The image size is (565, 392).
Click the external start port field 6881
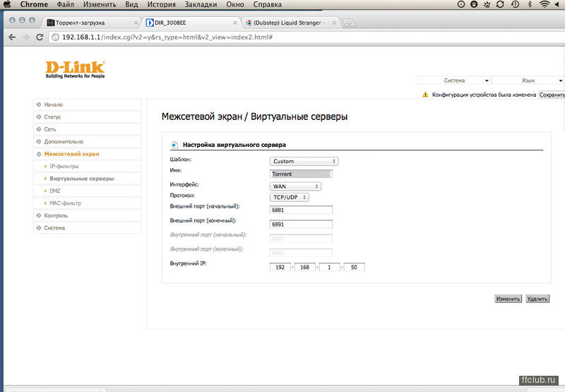pos(301,210)
